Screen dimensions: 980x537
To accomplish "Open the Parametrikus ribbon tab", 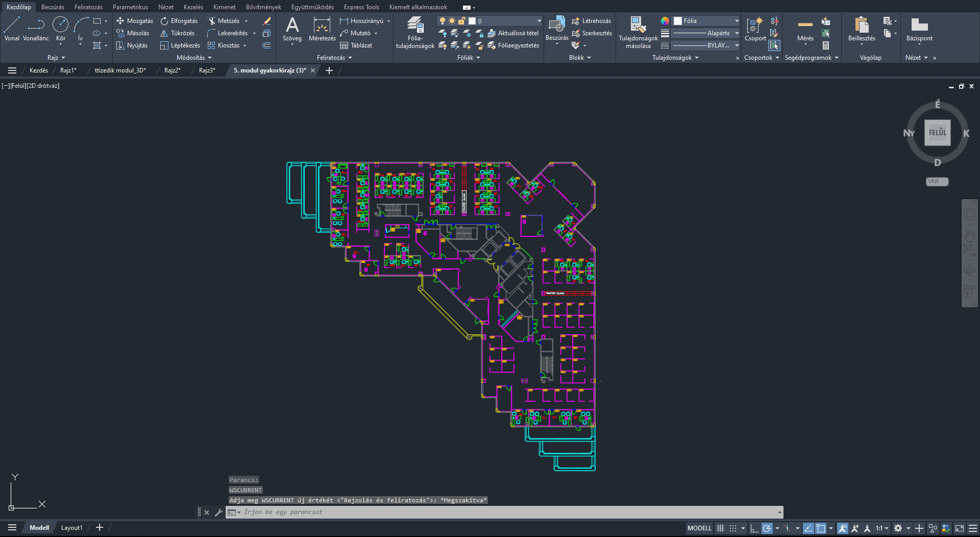I will (x=130, y=7).
